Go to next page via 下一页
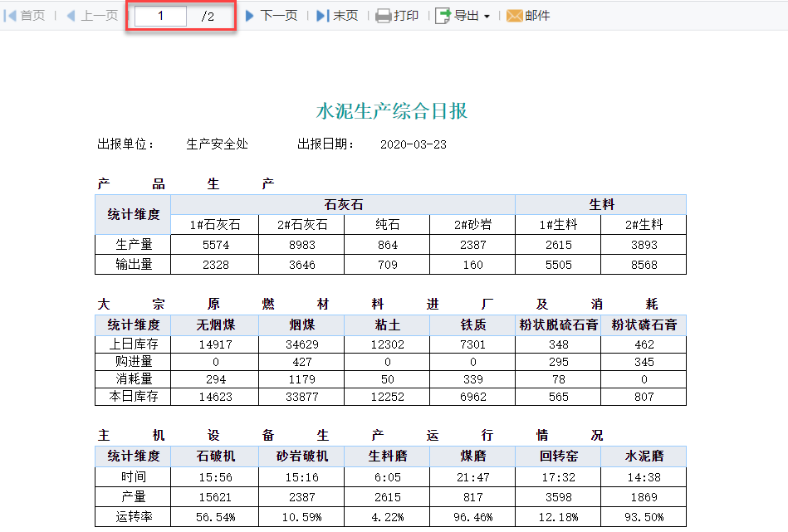The height and width of the screenshot is (532, 788). click(x=279, y=16)
